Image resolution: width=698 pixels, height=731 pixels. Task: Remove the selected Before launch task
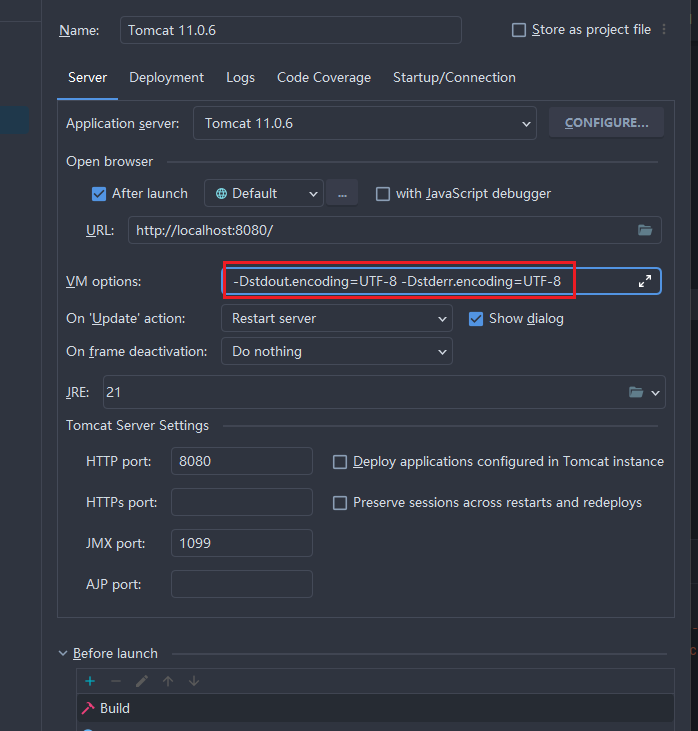pyautogui.click(x=116, y=681)
